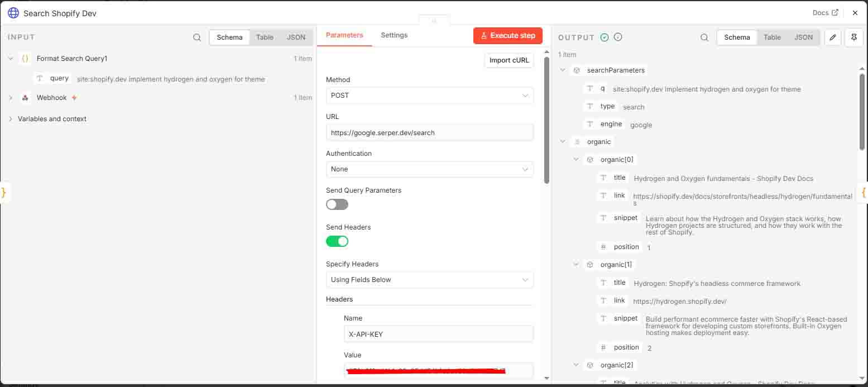
Task: Click the URL field containing google.serper.dev
Action: [429, 132]
